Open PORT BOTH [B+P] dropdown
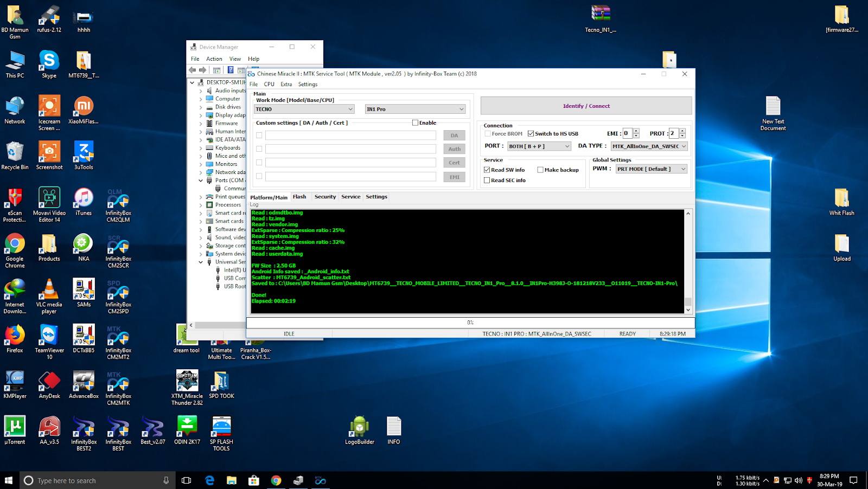The width and height of the screenshot is (868, 489). click(539, 146)
